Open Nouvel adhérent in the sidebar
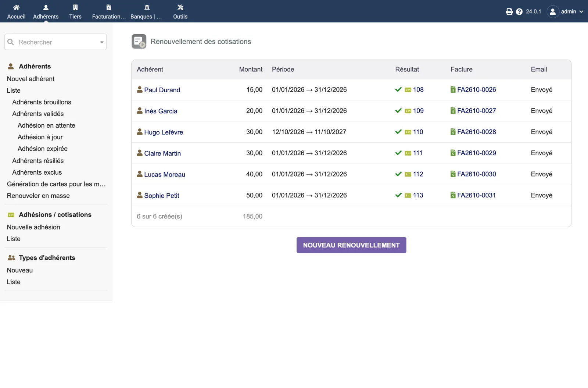The height and width of the screenshot is (388, 588). point(31,79)
